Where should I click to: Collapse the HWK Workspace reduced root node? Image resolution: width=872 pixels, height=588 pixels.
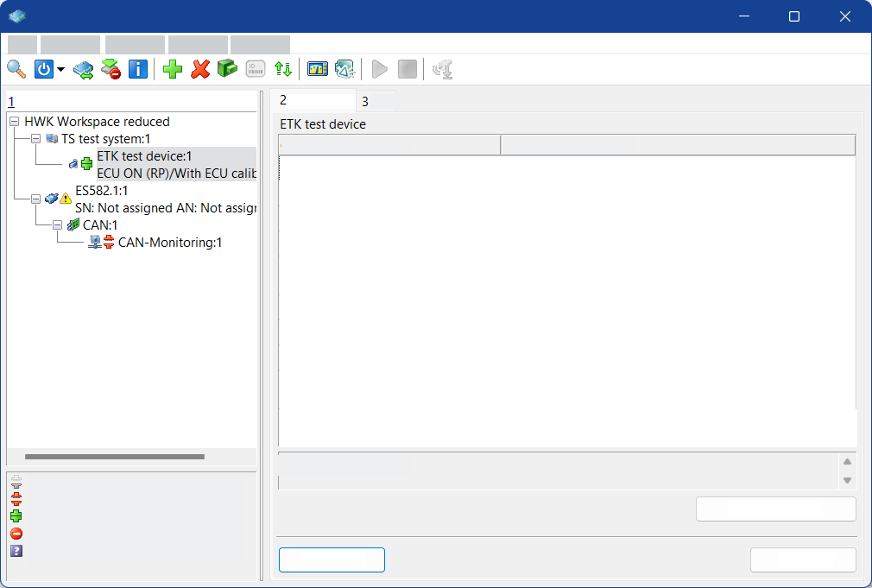click(14, 122)
